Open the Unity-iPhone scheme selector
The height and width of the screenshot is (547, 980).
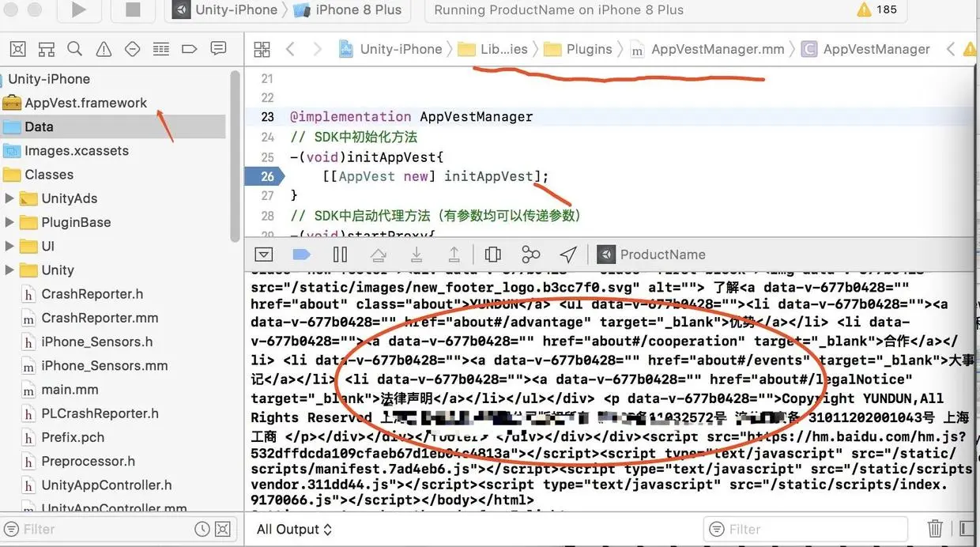(225, 10)
